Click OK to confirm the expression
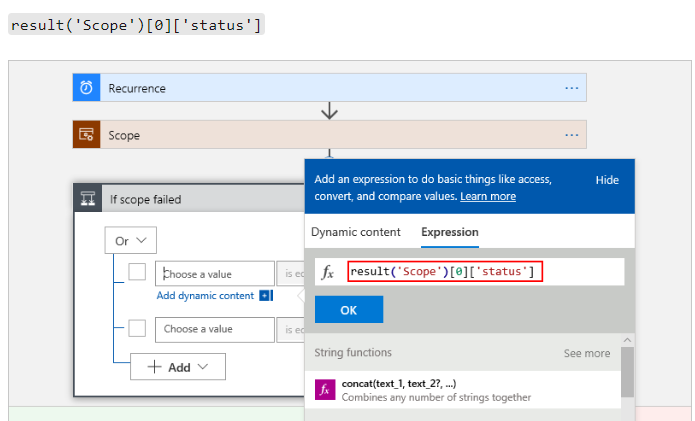This screenshot has height=421, width=695. point(349,309)
